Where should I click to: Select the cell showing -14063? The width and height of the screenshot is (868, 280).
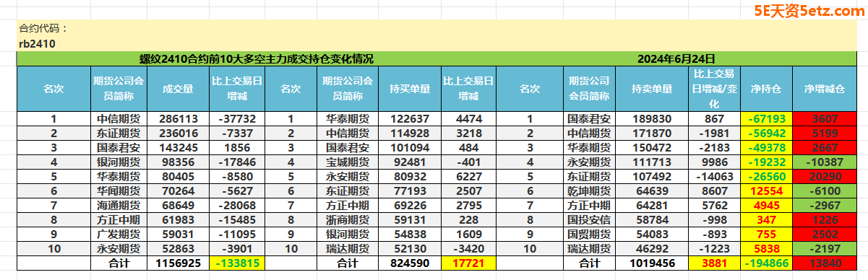pos(714,176)
